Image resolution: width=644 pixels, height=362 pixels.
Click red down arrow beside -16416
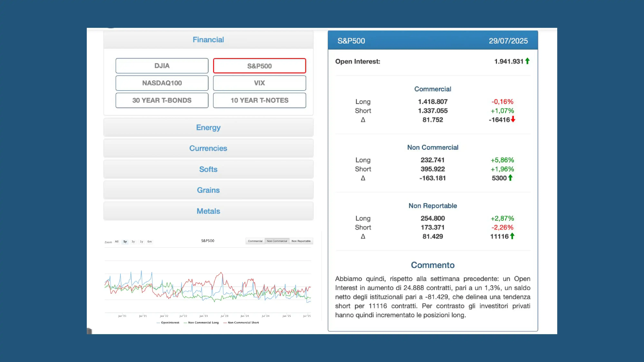pyautogui.click(x=513, y=119)
